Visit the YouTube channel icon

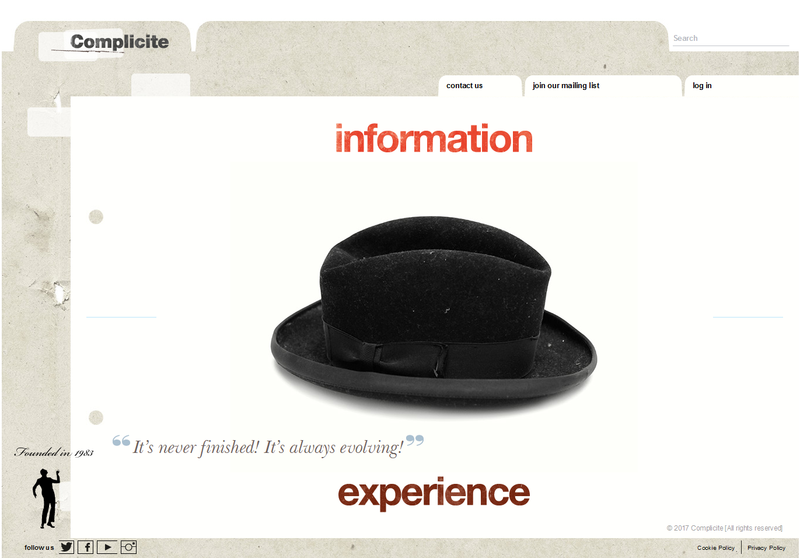(107, 547)
